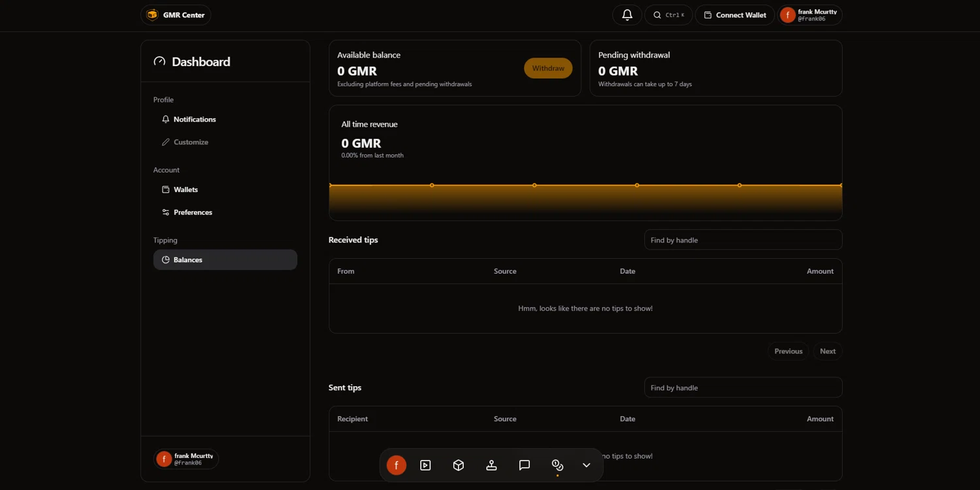
Task: Open the frank Mcurtty profile in the top bar
Action: (810, 15)
